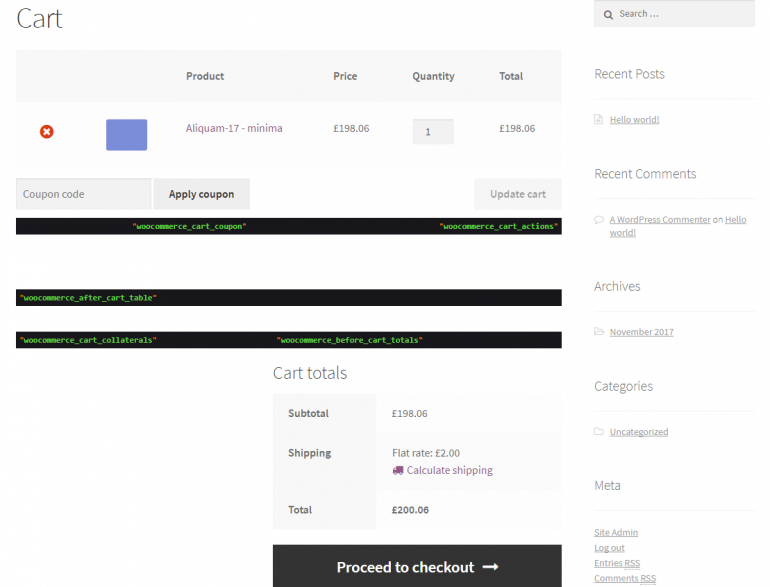Image resolution: width=770 pixels, height=587 pixels.
Task: Click the search magnifier icon
Action: [607, 14]
